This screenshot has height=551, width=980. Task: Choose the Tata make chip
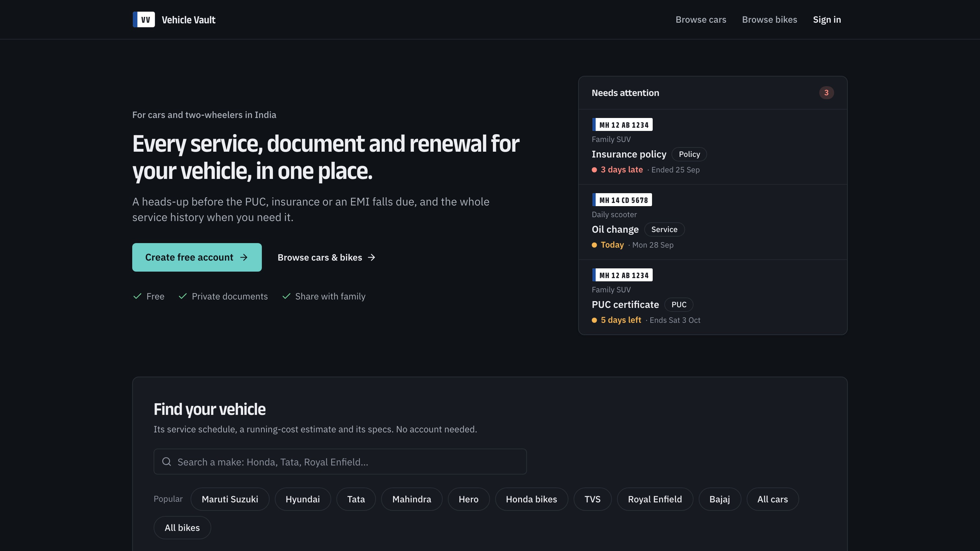[356, 499]
